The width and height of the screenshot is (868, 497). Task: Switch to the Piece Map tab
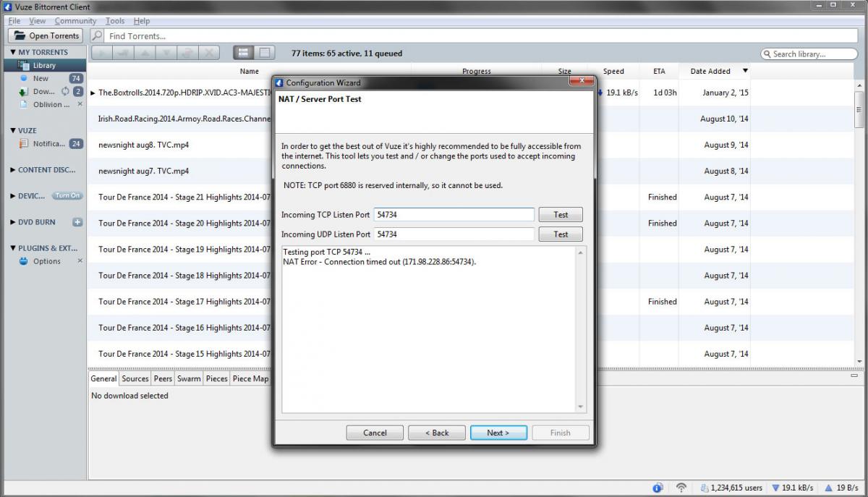tap(251, 378)
